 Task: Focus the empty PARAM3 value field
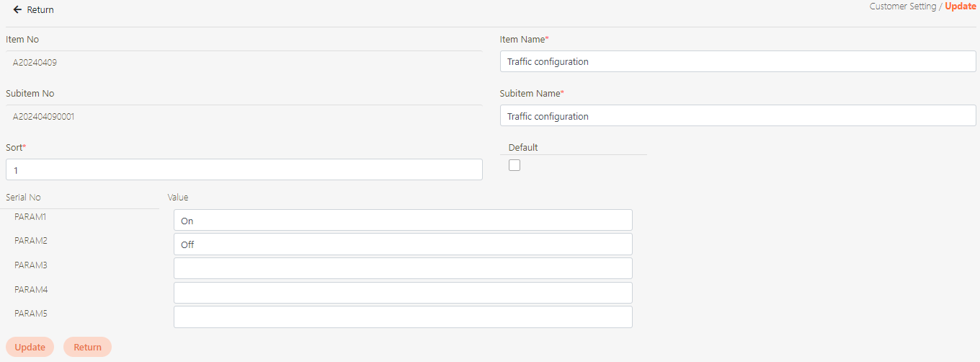point(402,268)
